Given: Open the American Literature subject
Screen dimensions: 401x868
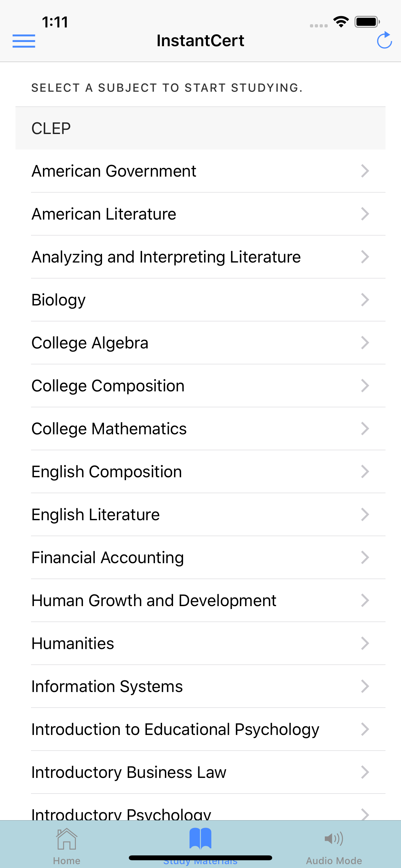Looking at the screenshot, I should (x=104, y=214).
